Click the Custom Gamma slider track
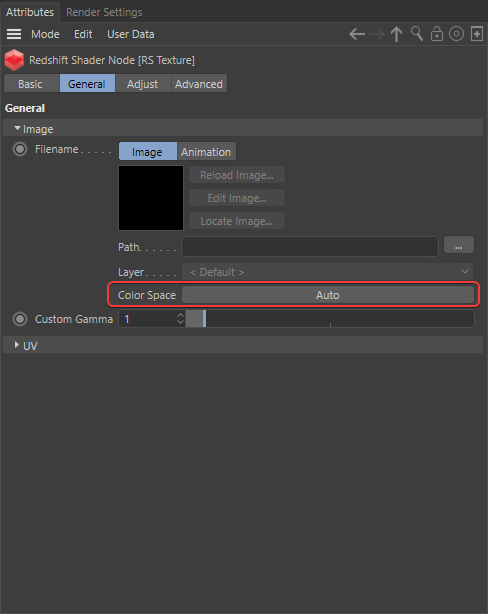488x614 pixels. pyautogui.click(x=330, y=319)
